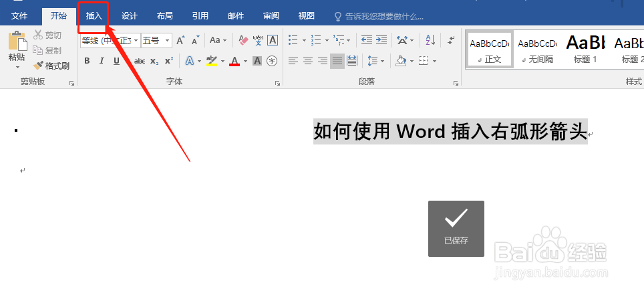This screenshot has width=644, height=295.
Task: Switch to the 视图 (View) tab
Action: (307, 16)
